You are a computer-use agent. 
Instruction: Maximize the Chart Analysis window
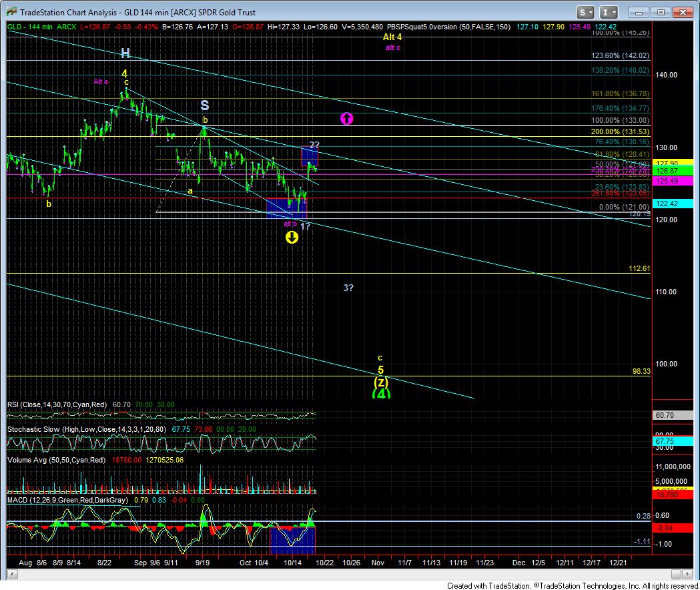pyautogui.click(x=661, y=12)
